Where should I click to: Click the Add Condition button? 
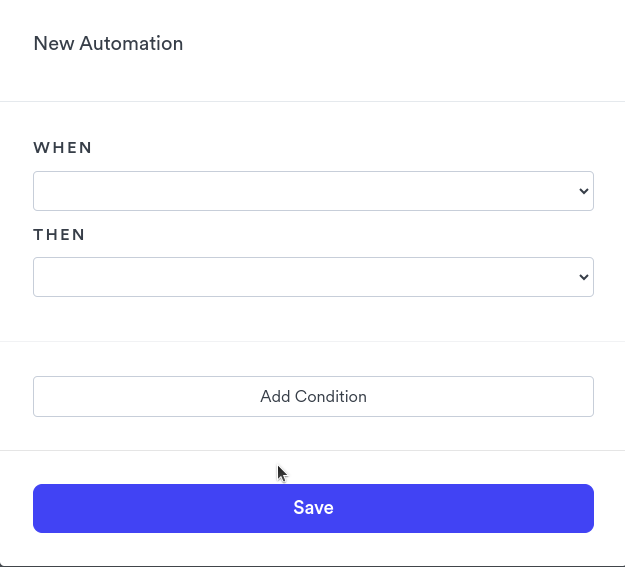point(313,396)
